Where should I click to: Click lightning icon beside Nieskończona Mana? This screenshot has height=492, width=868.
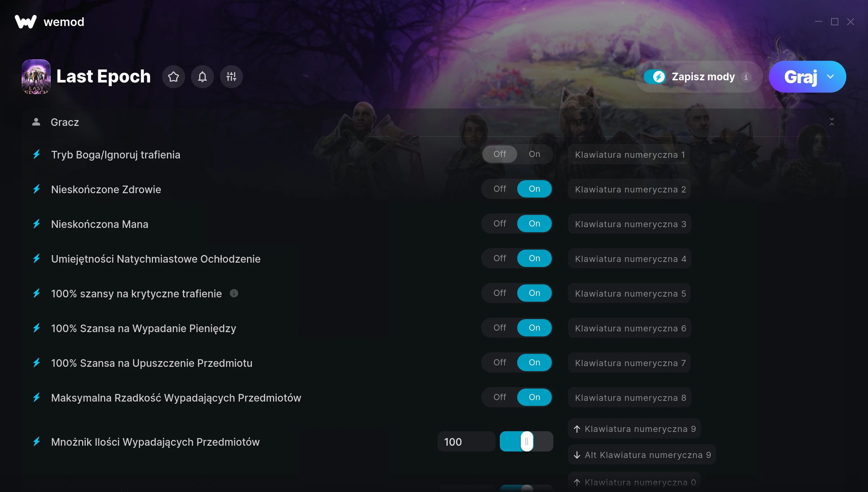point(37,224)
